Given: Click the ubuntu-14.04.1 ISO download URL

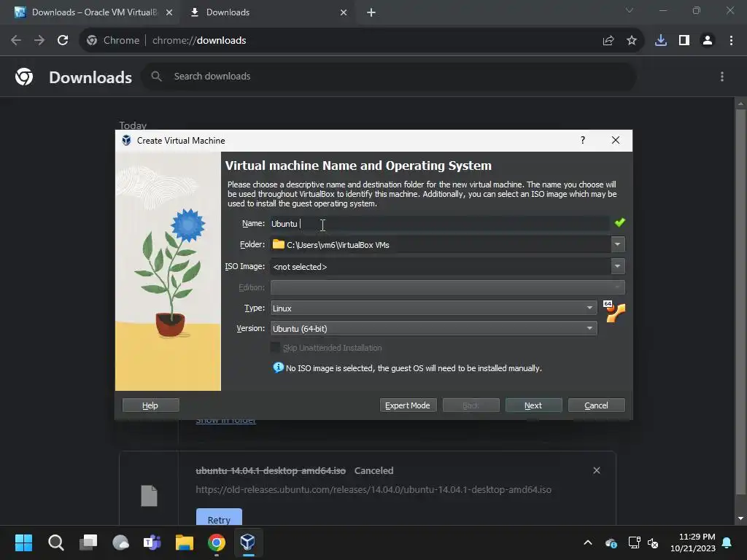Looking at the screenshot, I should tap(373, 489).
